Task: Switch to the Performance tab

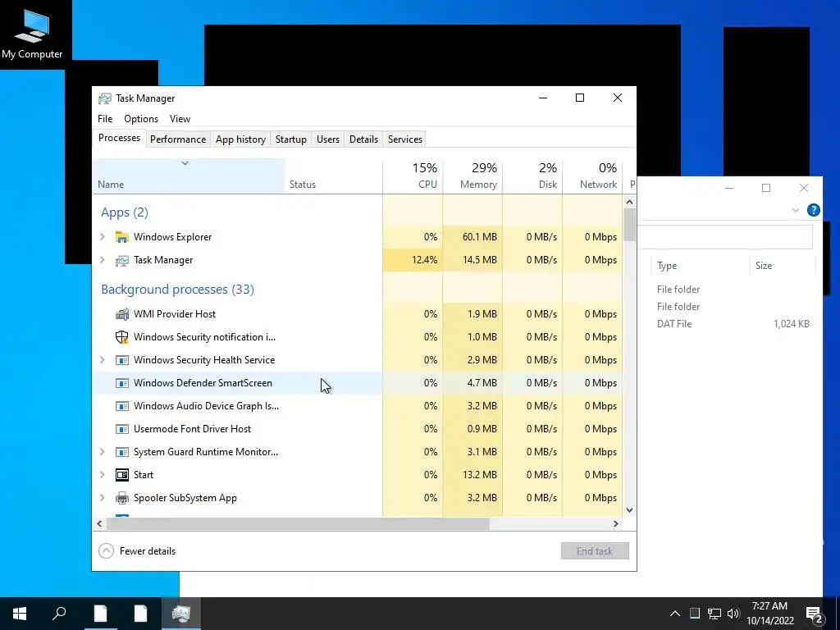Action: pos(178,139)
